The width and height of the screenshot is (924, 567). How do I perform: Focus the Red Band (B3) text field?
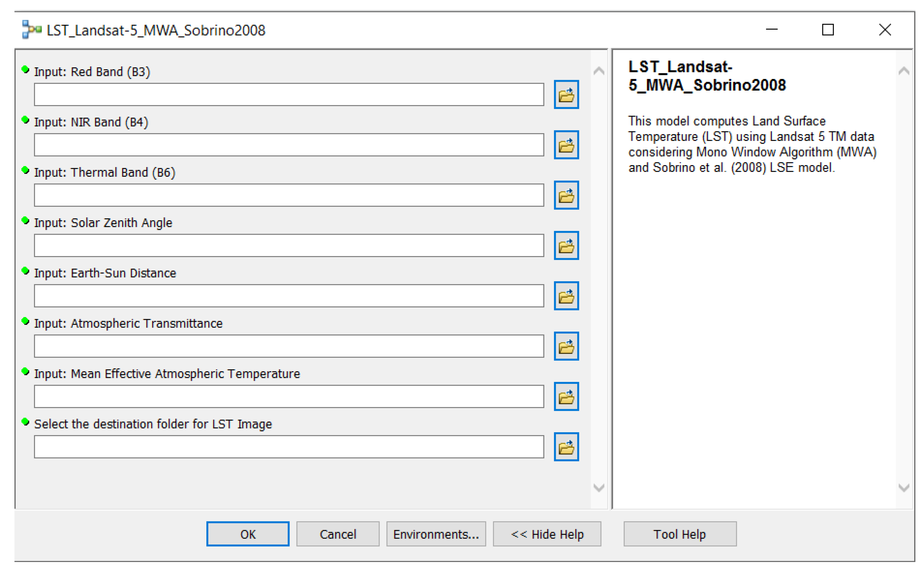pos(289,94)
